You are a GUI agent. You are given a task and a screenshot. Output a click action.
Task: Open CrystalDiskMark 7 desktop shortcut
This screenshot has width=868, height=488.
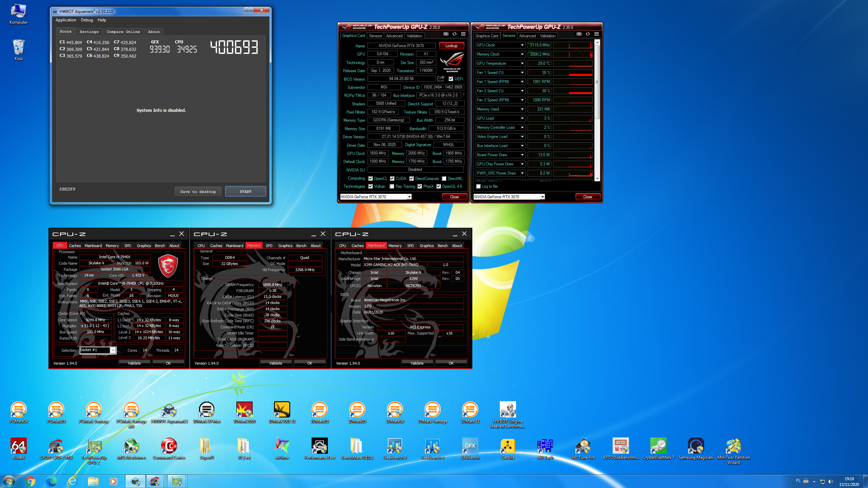pos(658,449)
